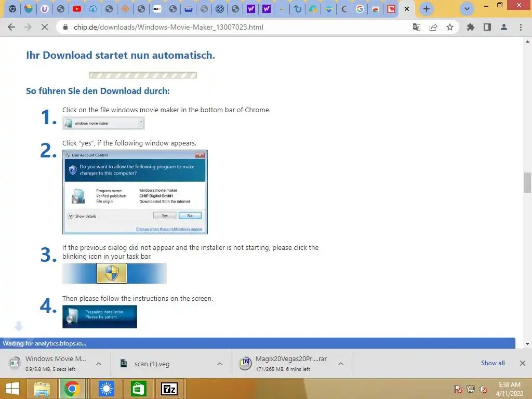Screen dimensions: 532x399
Task: Click the download progress bar
Action: pos(143,75)
